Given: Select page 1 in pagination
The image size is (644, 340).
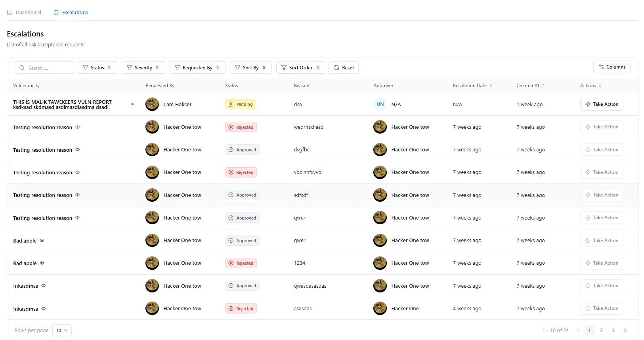Looking at the screenshot, I should [590, 330].
